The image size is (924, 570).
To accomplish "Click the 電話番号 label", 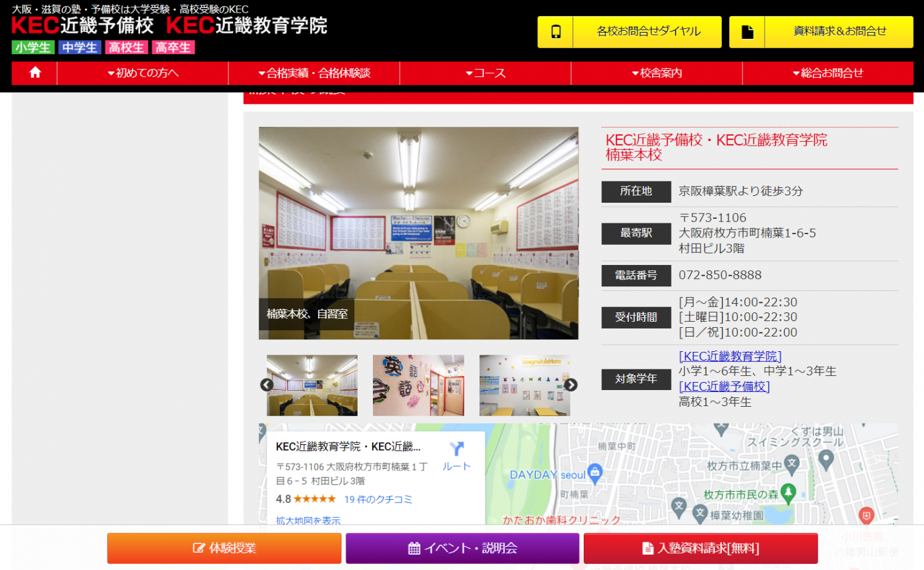I will point(636,276).
